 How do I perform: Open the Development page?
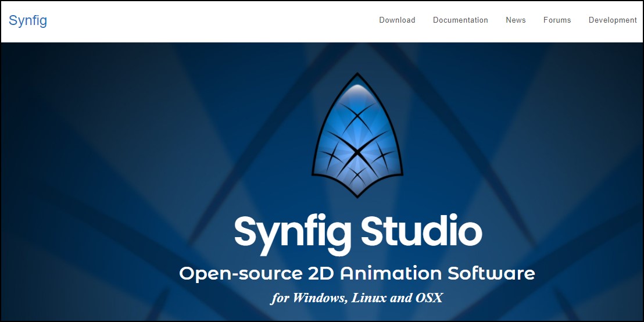coord(613,20)
